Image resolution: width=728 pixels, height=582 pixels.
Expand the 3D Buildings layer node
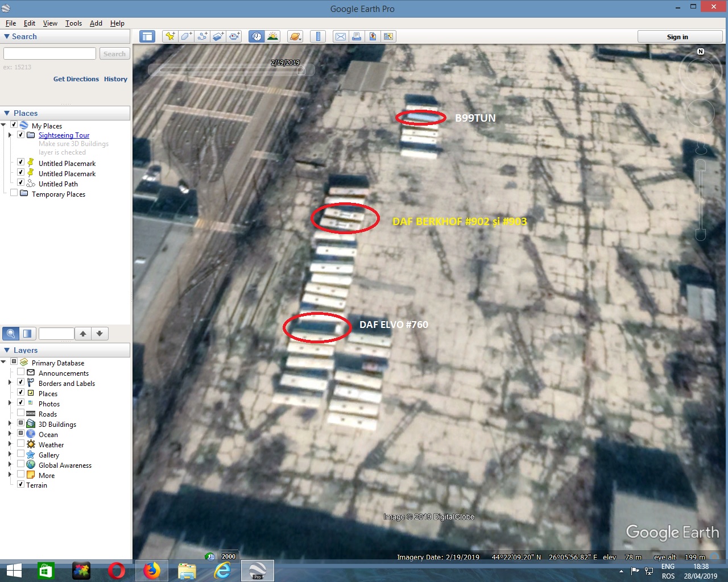10,423
